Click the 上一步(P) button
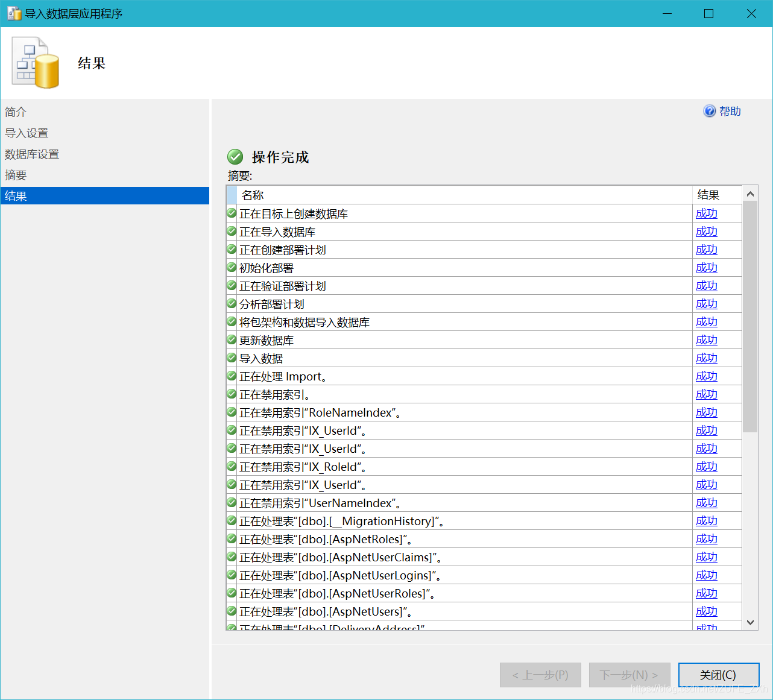This screenshot has height=700, width=773. click(540, 675)
